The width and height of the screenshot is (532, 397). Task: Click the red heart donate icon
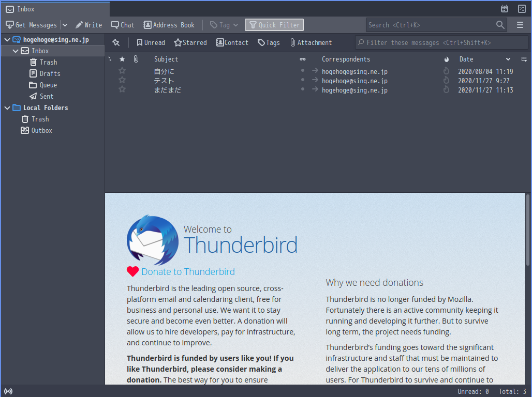click(x=132, y=271)
